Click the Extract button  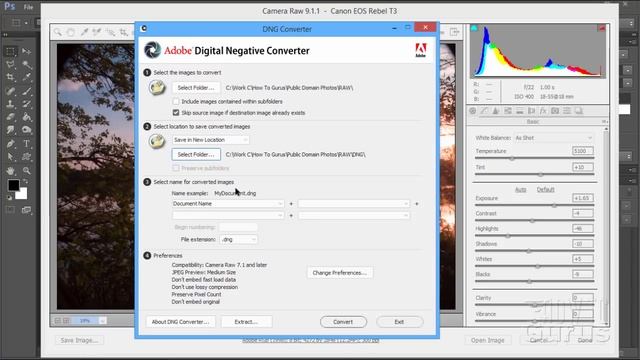click(246, 322)
